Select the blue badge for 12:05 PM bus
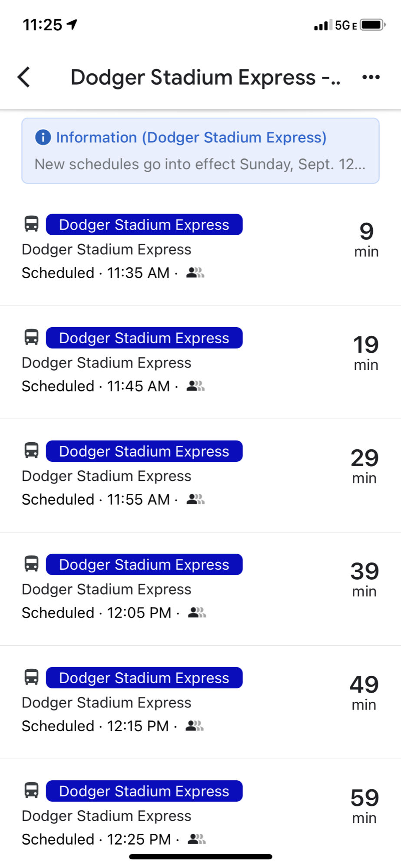Viewport: 401px width, 868px height. pyautogui.click(x=144, y=565)
